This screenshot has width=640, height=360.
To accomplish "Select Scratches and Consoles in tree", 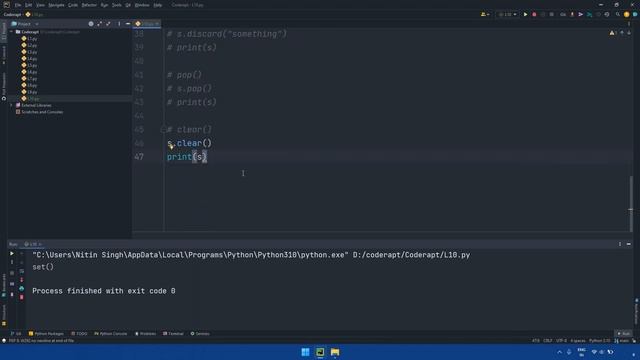I will coord(42,112).
